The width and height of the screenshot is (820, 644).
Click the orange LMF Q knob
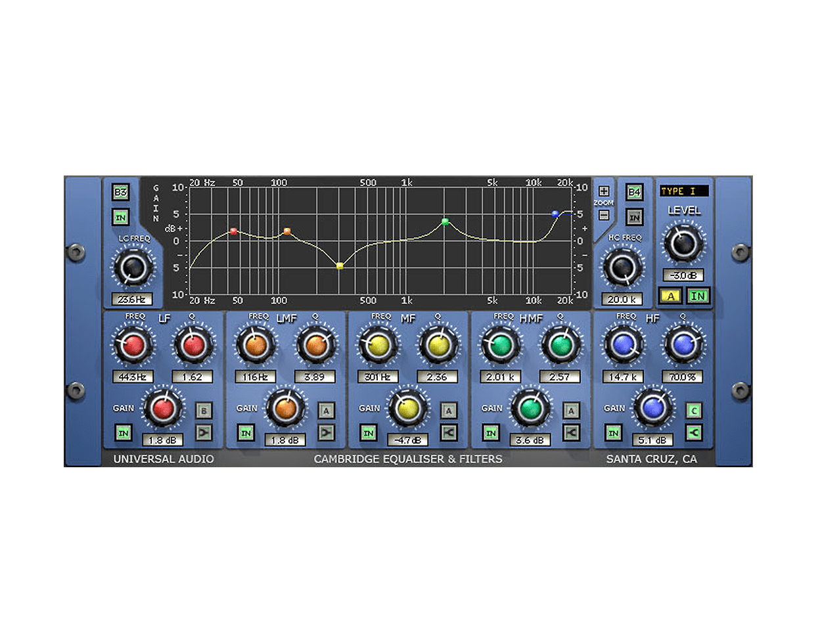pyautogui.click(x=315, y=345)
